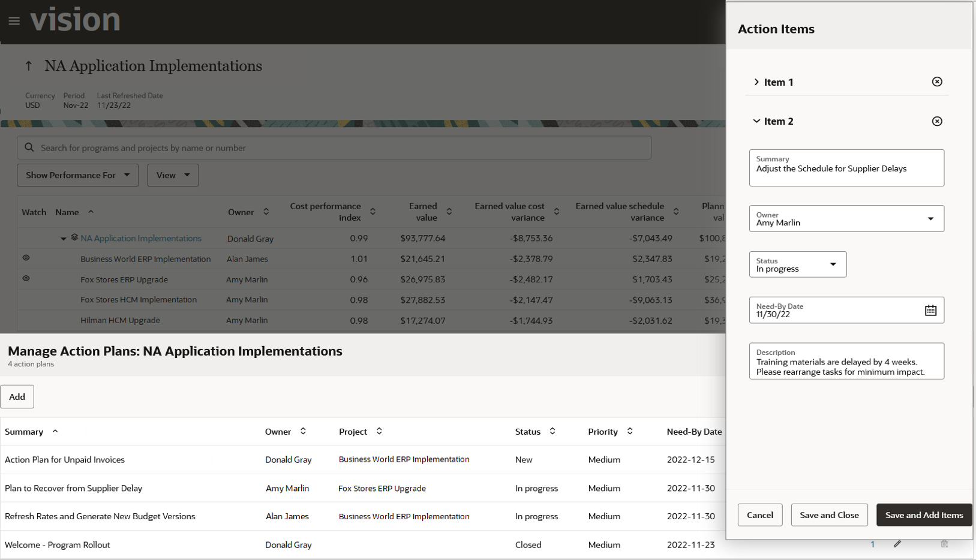Click the Summary field of Item 2
The height and width of the screenshot is (560, 976).
[x=846, y=168]
